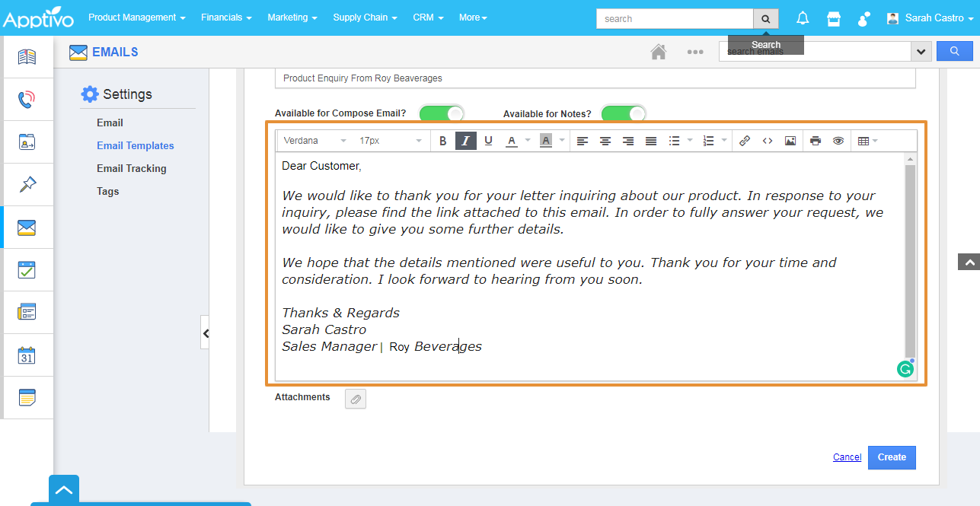980x506 pixels.
Task: Open the call logs phone icon
Action: pyautogui.click(x=27, y=100)
